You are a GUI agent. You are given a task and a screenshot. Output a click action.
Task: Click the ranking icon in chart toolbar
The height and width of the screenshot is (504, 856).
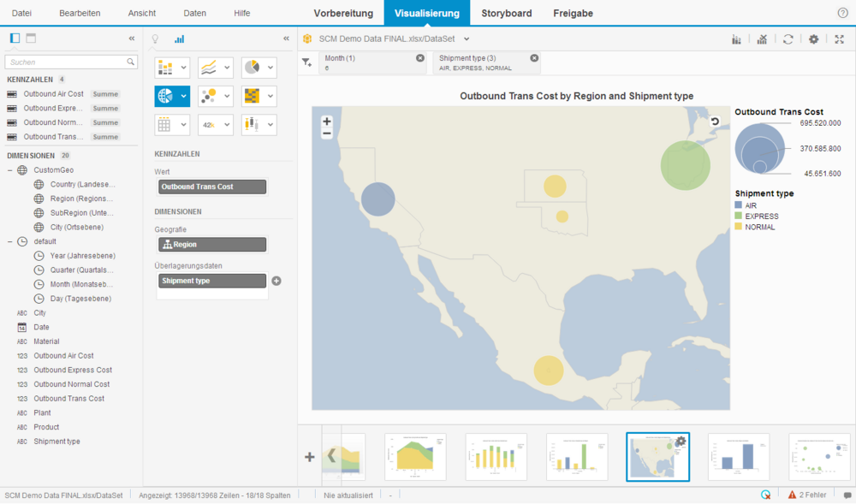click(x=762, y=39)
